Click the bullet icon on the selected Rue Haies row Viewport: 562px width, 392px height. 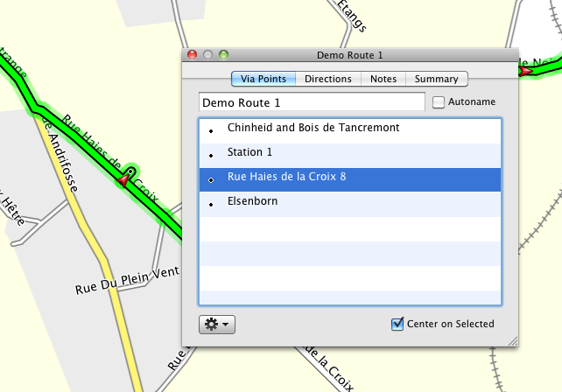211,178
